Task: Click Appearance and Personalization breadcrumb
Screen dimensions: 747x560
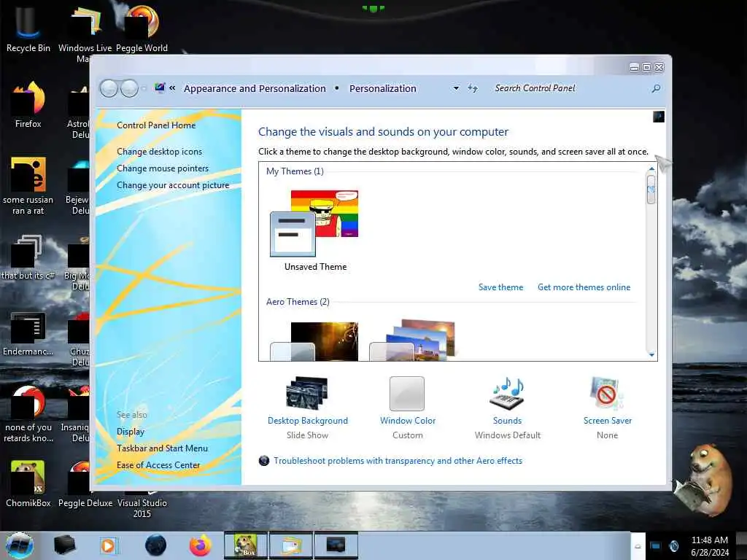Action: (x=255, y=88)
